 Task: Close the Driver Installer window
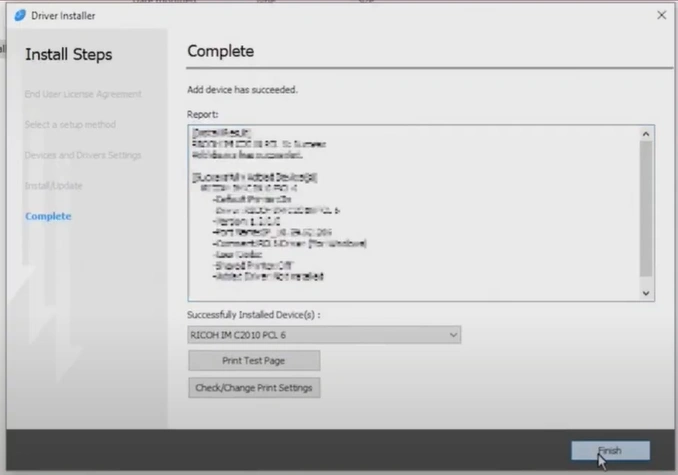click(661, 15)
